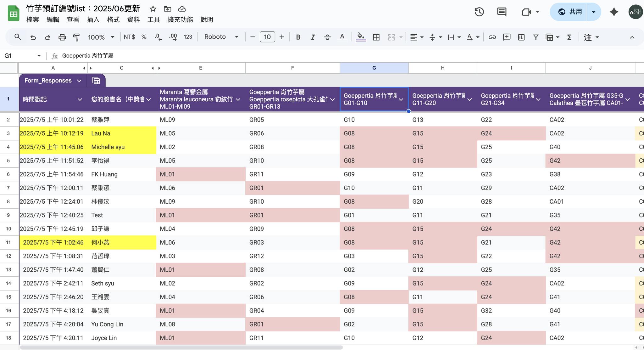Open the 插入 menu
The height and width of the screenshot is (350, 644).
[93, 20]
